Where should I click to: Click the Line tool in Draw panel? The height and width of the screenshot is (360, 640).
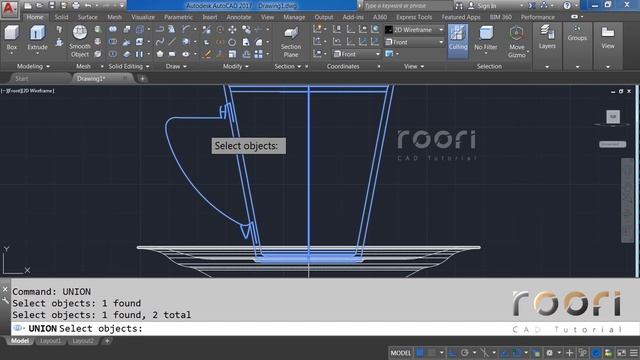coord(172,42)
